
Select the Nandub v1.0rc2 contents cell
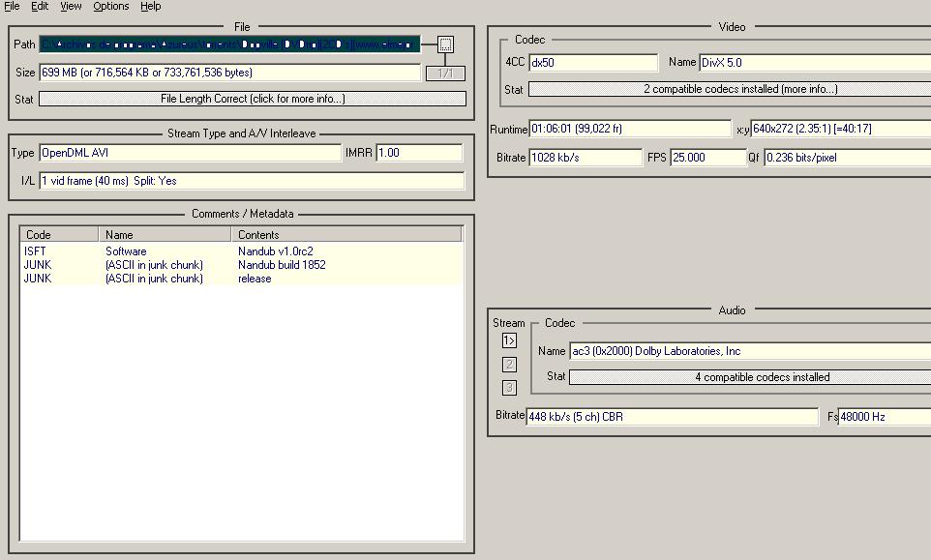[276, 251]
